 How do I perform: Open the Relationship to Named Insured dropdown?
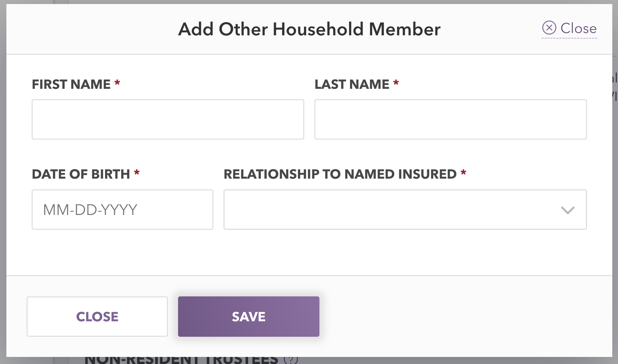[405, 210]
